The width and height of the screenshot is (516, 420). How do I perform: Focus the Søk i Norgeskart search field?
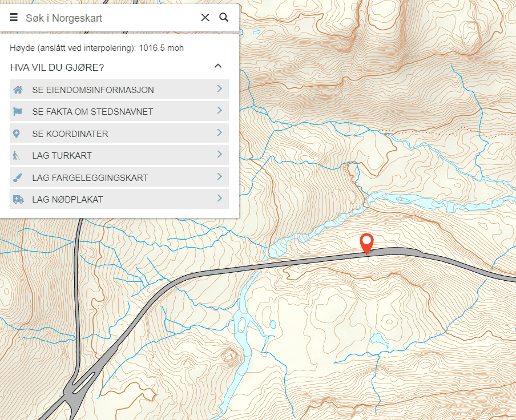[108, 18]
